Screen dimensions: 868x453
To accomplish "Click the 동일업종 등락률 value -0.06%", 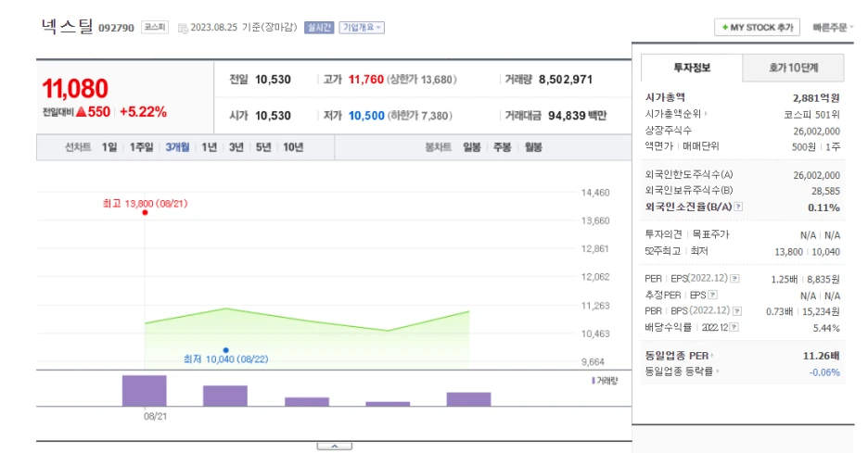I will point(824,372).
